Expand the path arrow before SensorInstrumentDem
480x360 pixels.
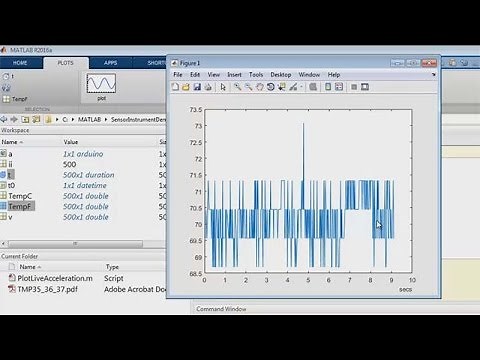pyautogui.click(x=106, y=119)
